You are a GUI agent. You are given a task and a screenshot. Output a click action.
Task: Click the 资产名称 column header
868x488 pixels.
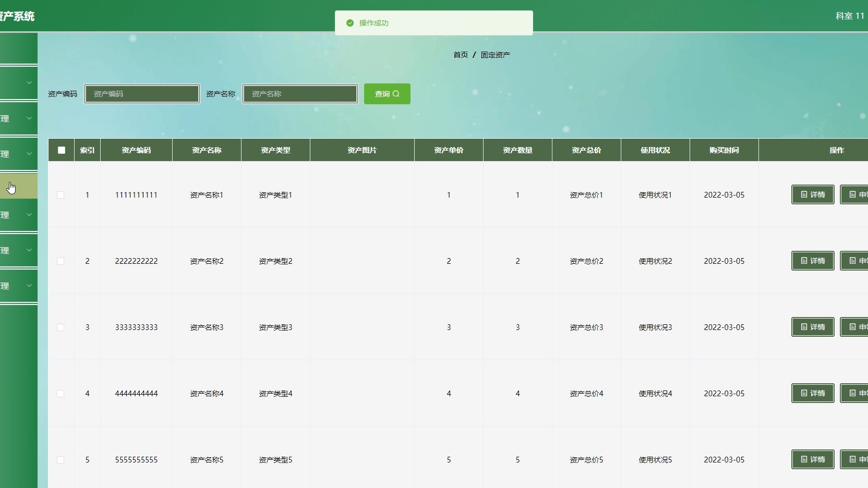coord(207,150)
